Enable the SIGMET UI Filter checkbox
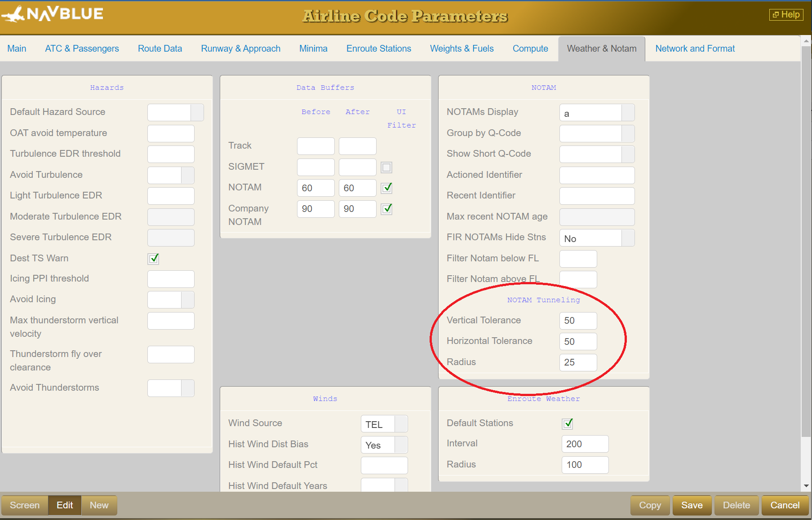The width and height of the screenshot is (812, 520). pyautogui.click(x=386, y=167)
